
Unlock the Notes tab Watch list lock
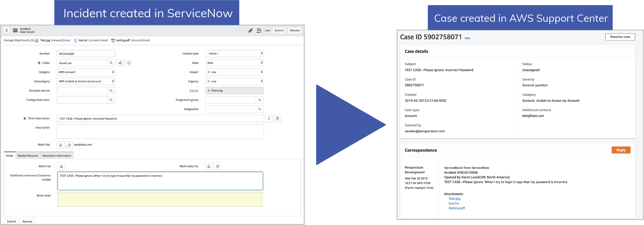pyautogui.click(x=62, y=166)
